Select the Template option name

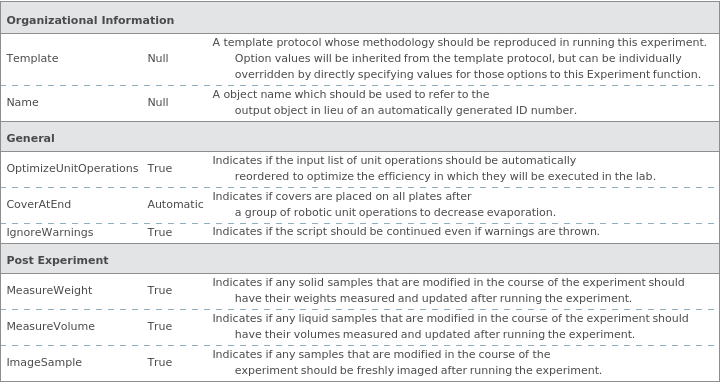coord(32,58)
